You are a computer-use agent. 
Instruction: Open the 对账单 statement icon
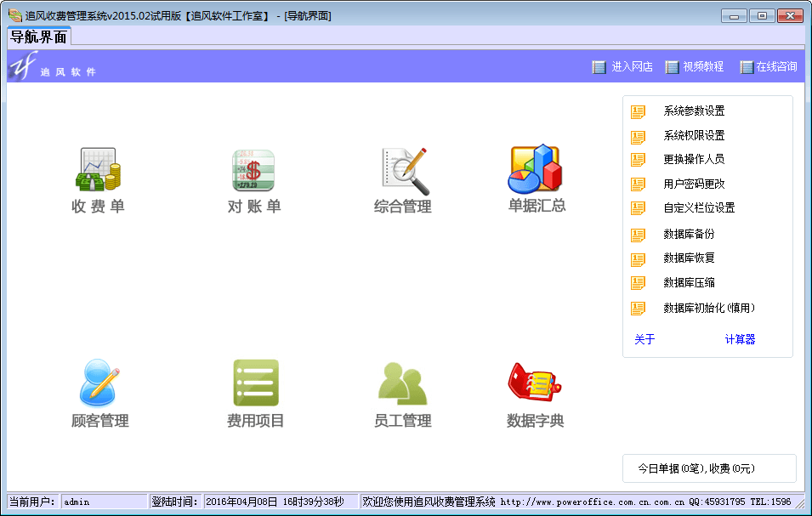[x=253, y=170]
